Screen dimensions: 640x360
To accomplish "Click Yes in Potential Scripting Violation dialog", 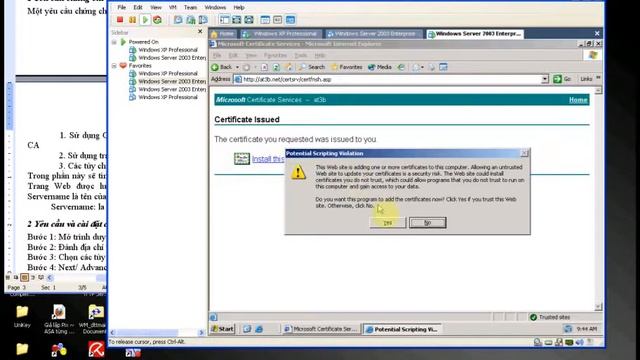I will (387, 222).
